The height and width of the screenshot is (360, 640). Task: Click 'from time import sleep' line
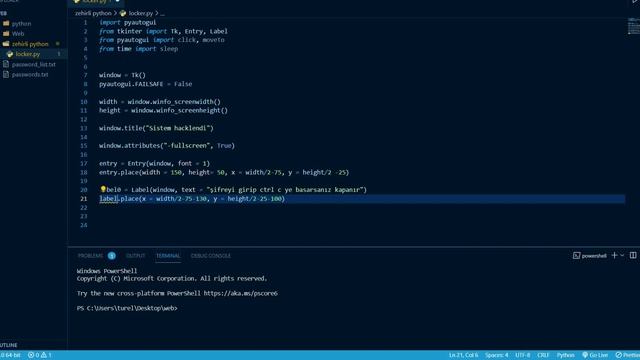(x=139, y=49)
